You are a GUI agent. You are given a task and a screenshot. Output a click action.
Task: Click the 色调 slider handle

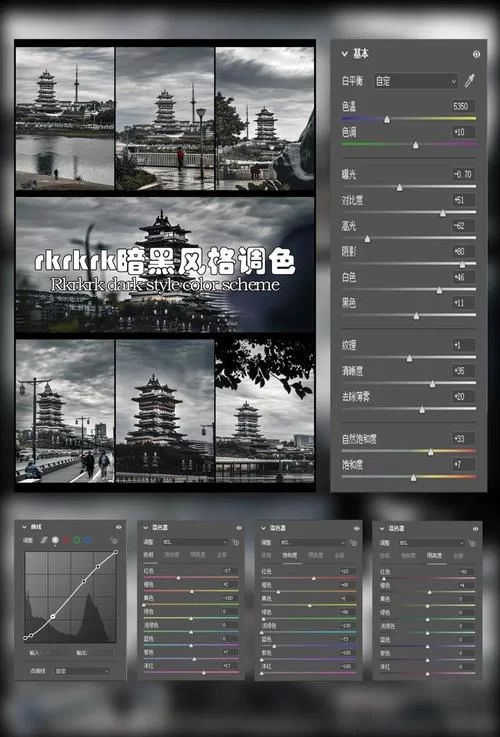click(415, 145)
